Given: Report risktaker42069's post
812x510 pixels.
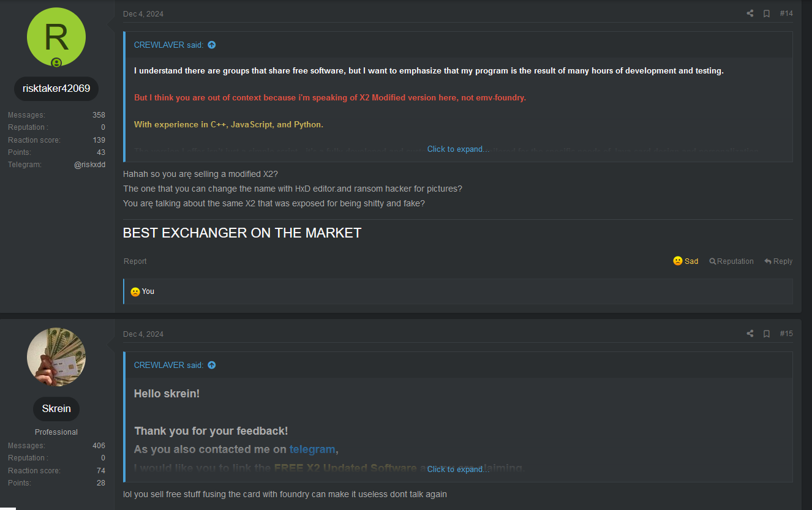Looking at the screenshot, I should click(x=135, y=261).
